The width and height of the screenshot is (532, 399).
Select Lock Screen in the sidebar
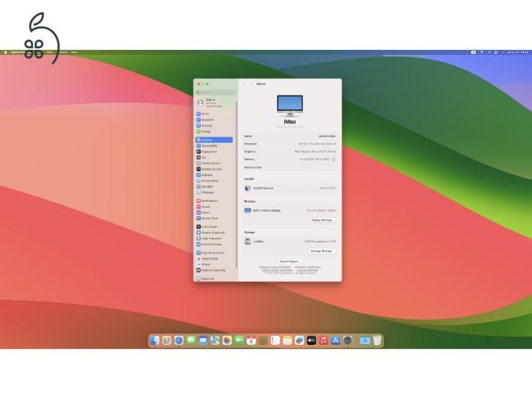tap(214, 227)
